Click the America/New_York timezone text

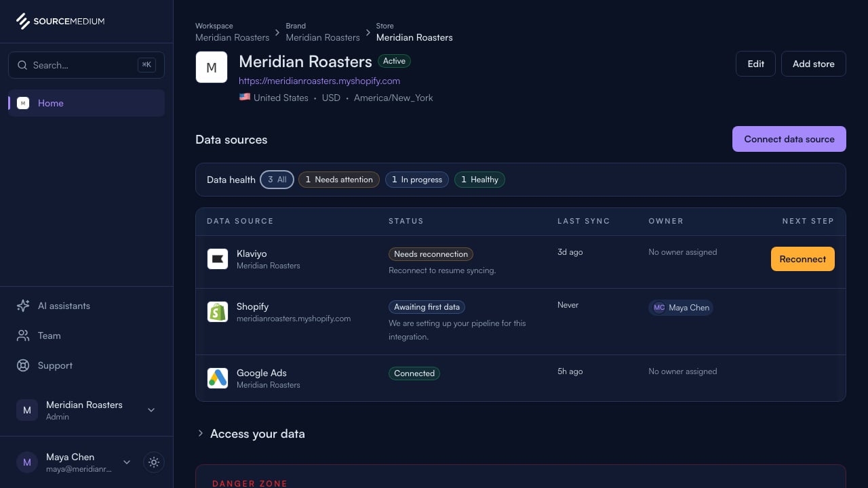point(393,98)
